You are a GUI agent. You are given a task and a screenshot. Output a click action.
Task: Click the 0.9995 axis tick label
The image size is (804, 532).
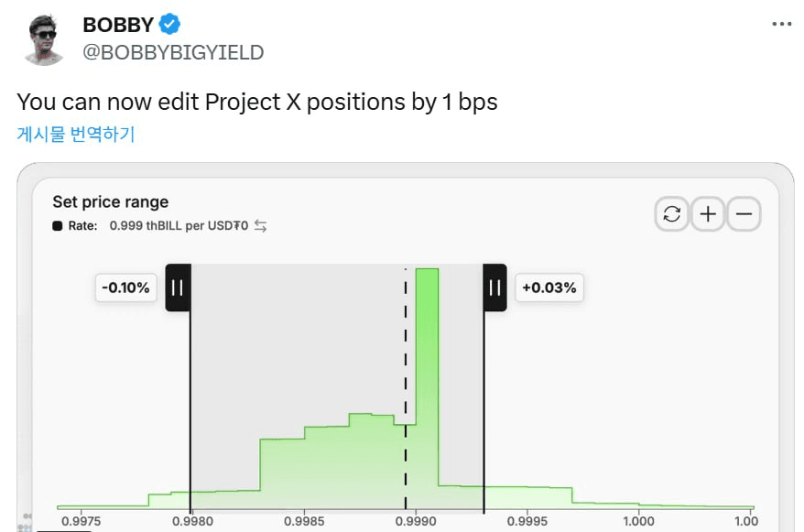click(527, 521)
